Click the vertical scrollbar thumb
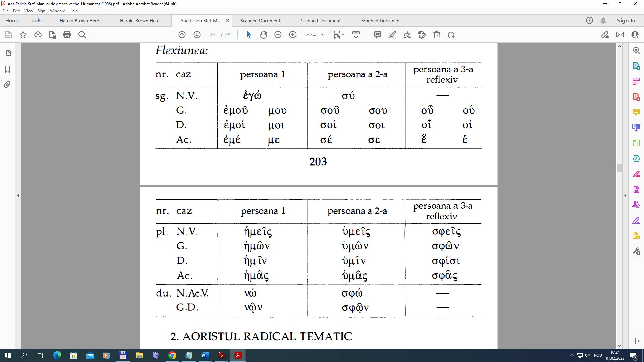Image resolution: width=644 pixels, height=362 pixels. tap(619, 168)
